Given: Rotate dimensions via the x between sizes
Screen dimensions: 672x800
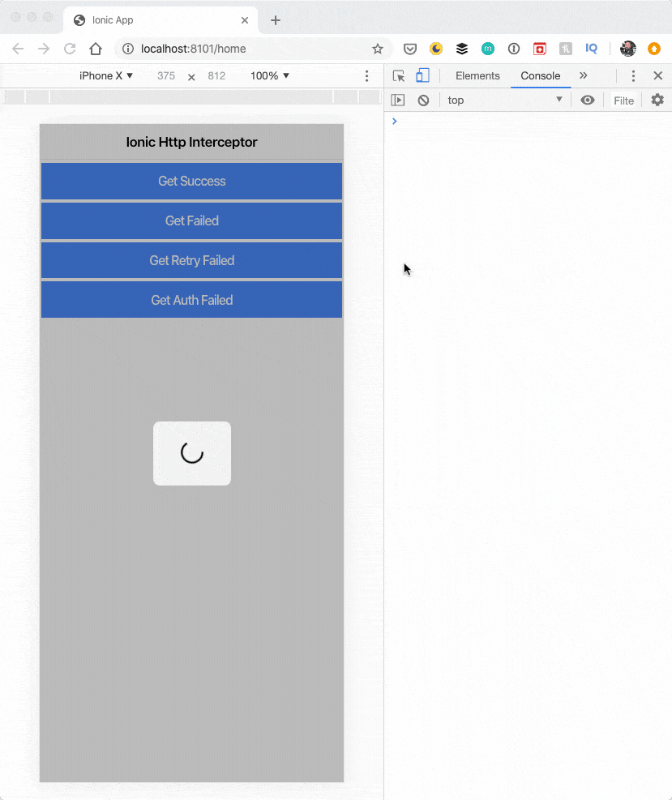Looking at the screenshot, I should tap(191, 77).
